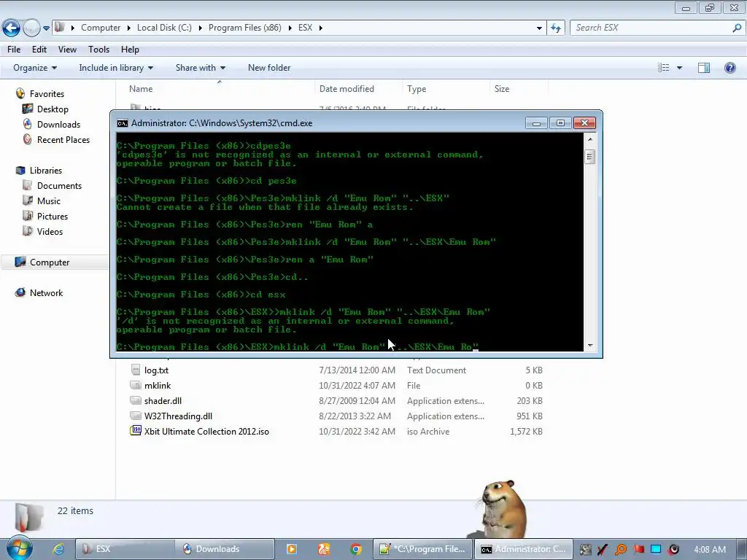747x560 pixels.
Task: Open the Tools menu
Action: click(x=98, y=50)
